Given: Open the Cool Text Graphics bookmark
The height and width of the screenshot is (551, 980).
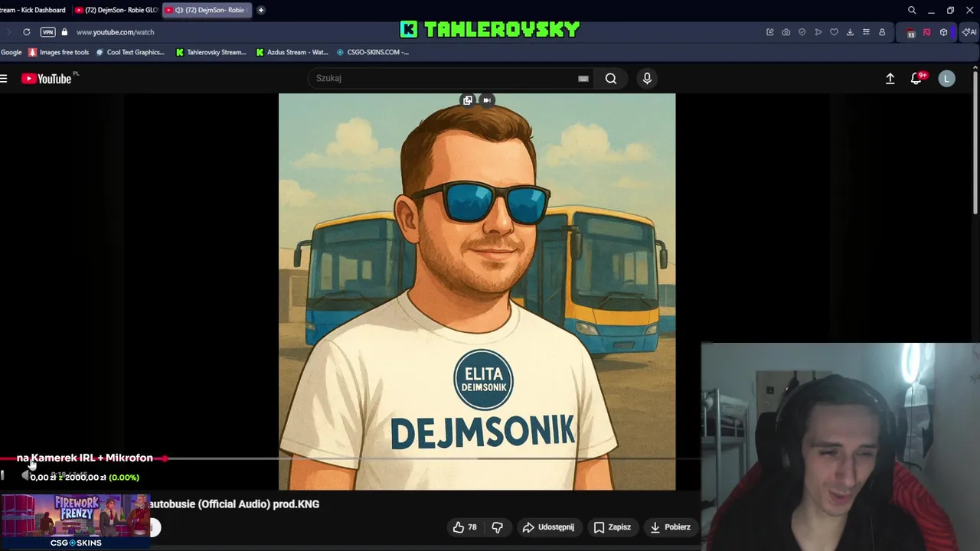Looking at the screenshot, I should tap(130, 52).
